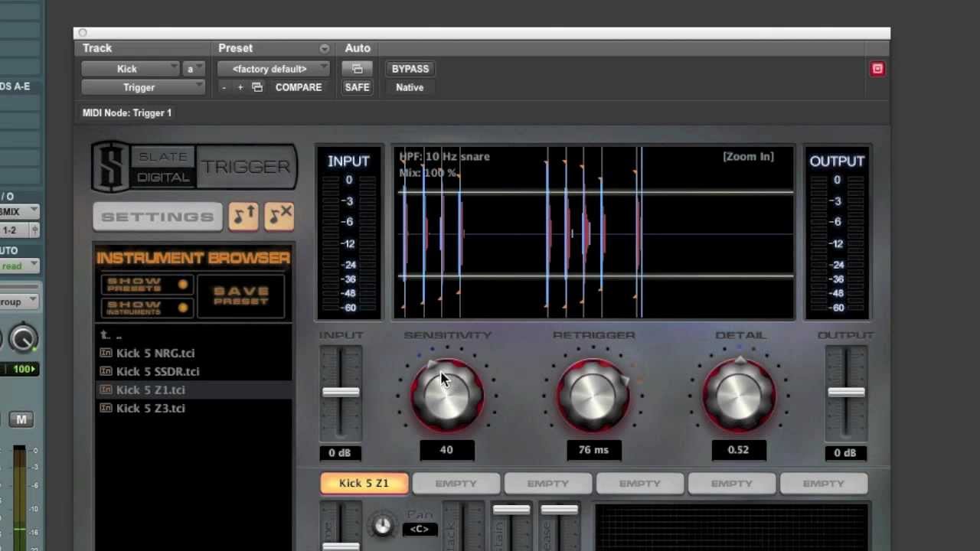
Task: Select the Kick 5 Z1 sample slot
Action: tap(364, 483)
